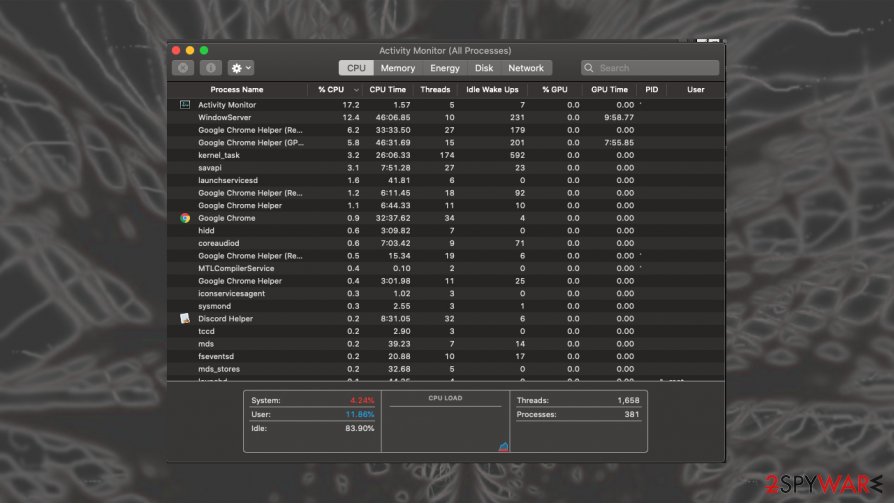
Task: Click the Idle percentage 83.90%
Action: pos(360,428)
